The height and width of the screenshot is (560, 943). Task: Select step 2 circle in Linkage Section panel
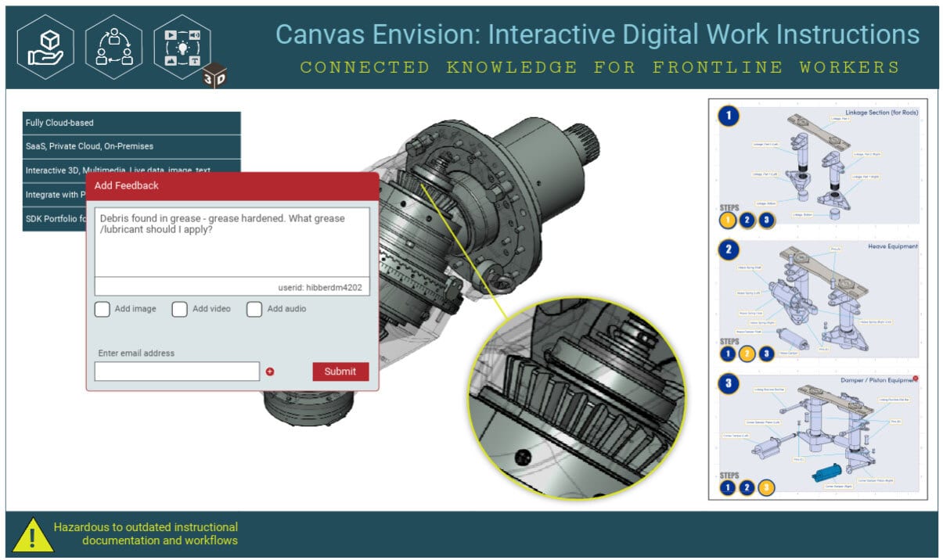[747, 220]
